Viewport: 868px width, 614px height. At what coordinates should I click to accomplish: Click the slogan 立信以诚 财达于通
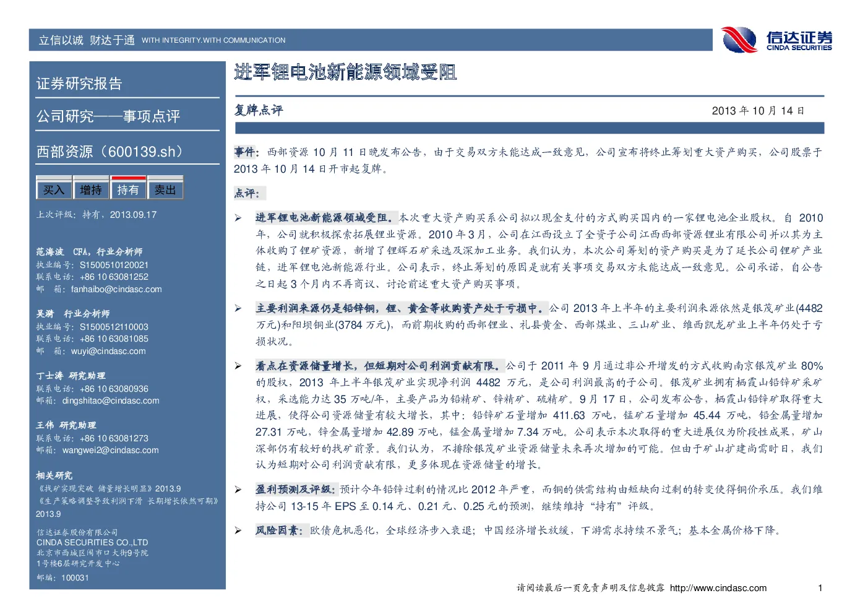pos(87,40)
